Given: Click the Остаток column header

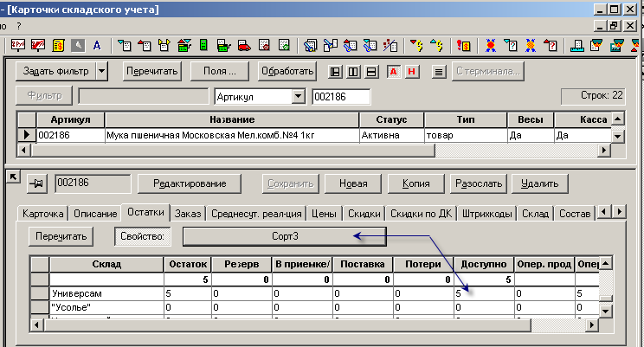Looking at the screenshot, I should click(188, 264).
